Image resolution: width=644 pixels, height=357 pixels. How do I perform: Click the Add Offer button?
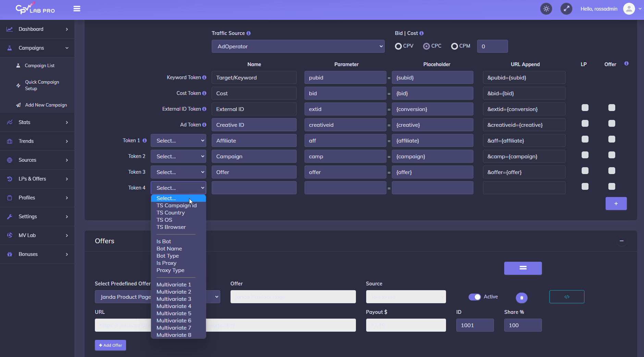[x=110, y=345]
